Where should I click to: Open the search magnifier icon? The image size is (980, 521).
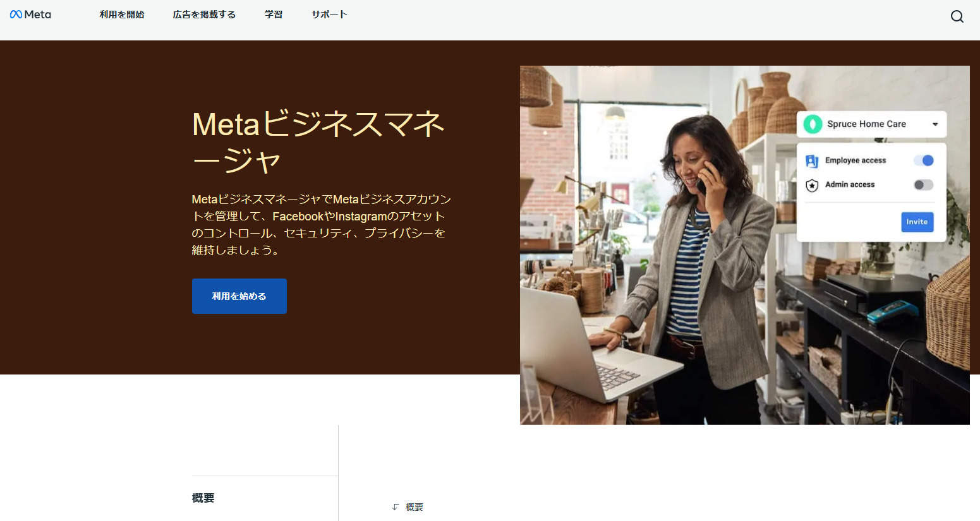click(957, 16)
